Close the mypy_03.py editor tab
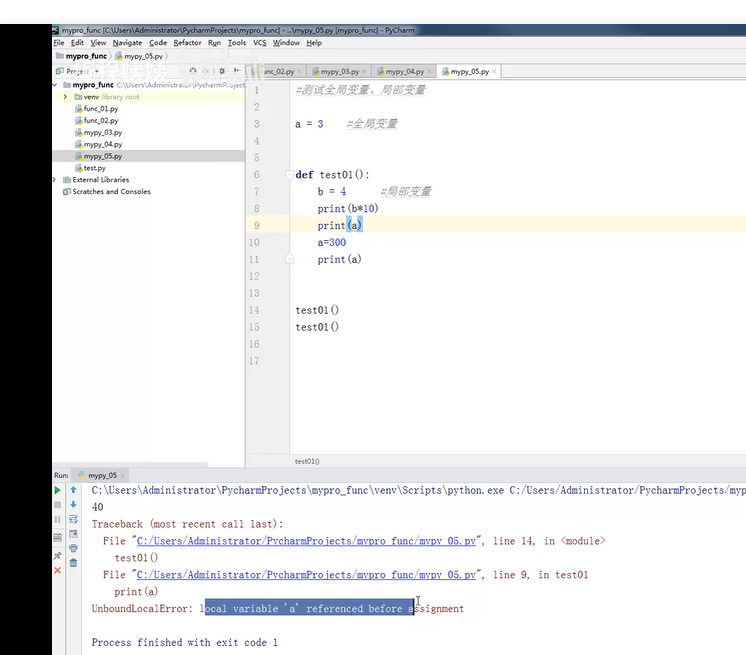746x655 pixels. point(364,71)
